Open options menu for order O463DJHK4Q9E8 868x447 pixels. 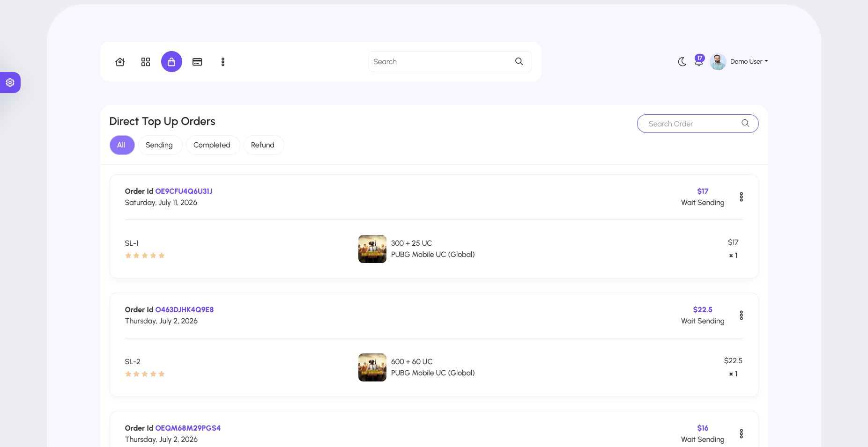741,315
